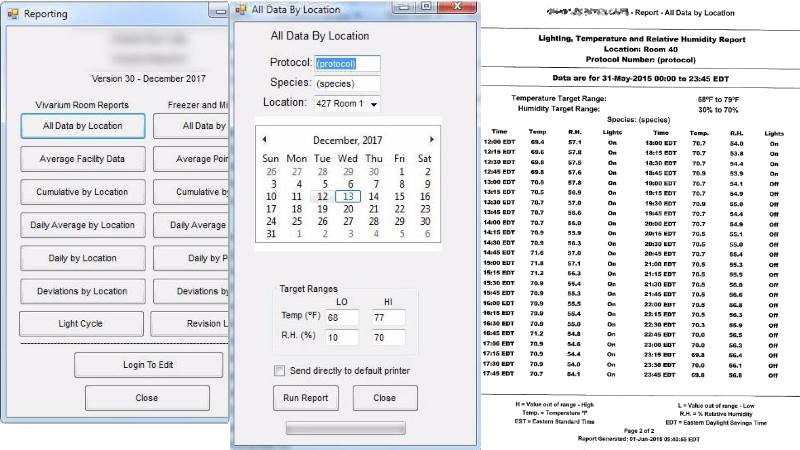Screen dimensions: 800x450
Task: Open Cumulative by Location report
Action: point(83,192)
